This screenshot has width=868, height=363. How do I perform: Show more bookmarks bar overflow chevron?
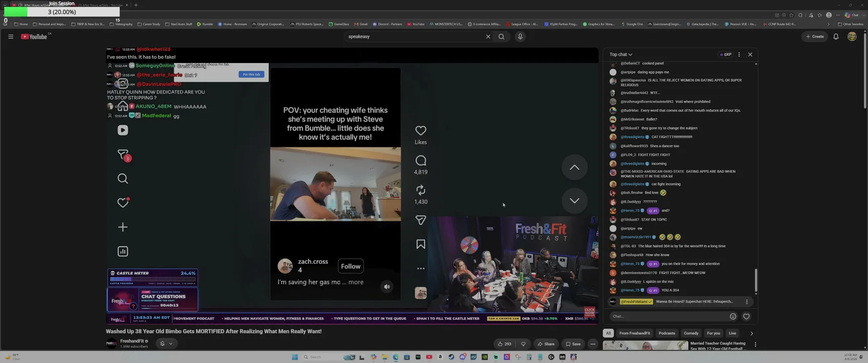[x=828, y=24]
